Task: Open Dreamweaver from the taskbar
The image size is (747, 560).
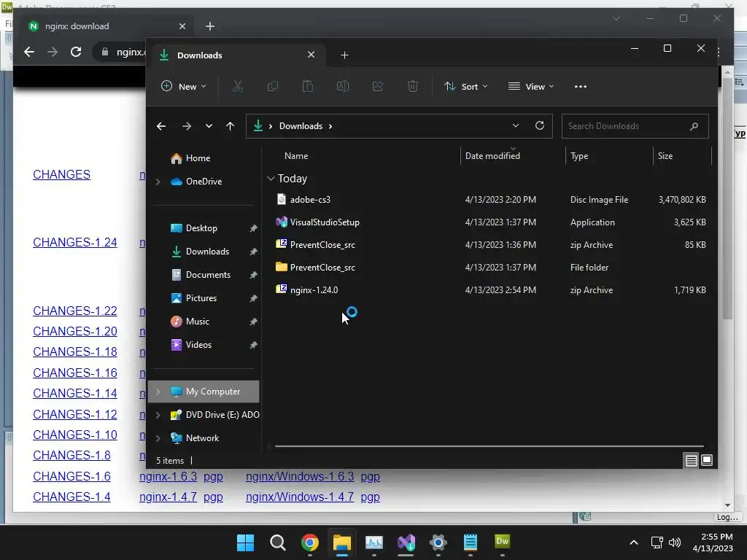Action: (x=502, y=542)
